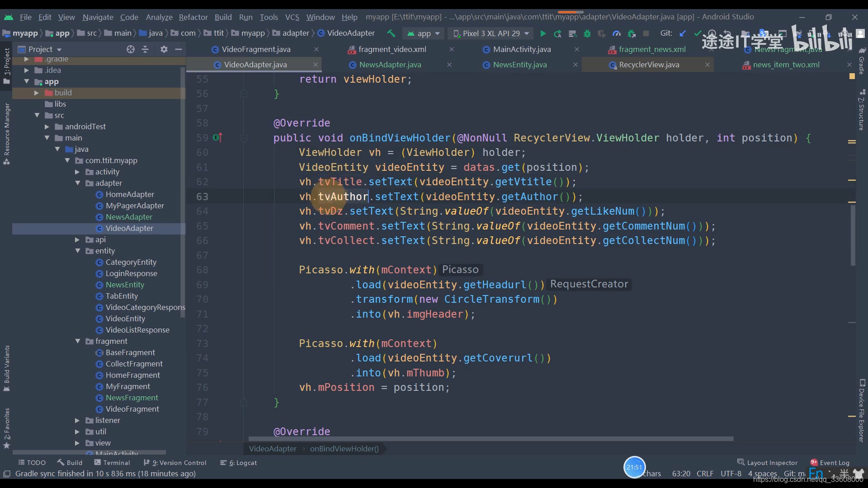Open the Analyze menu
This screenshot has height=488, width=868.
[x=159, y=17]
